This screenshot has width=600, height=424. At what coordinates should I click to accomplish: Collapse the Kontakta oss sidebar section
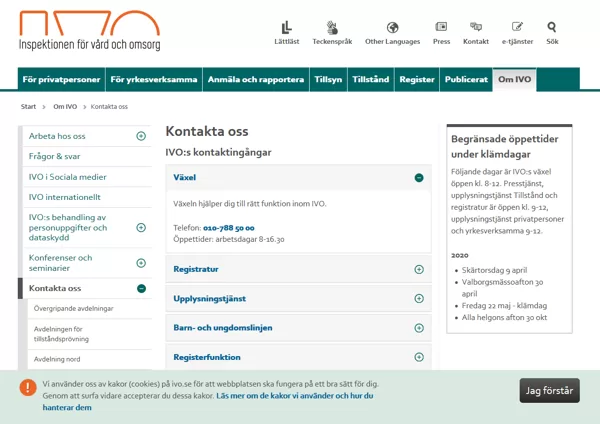click(x=141, y=289)
